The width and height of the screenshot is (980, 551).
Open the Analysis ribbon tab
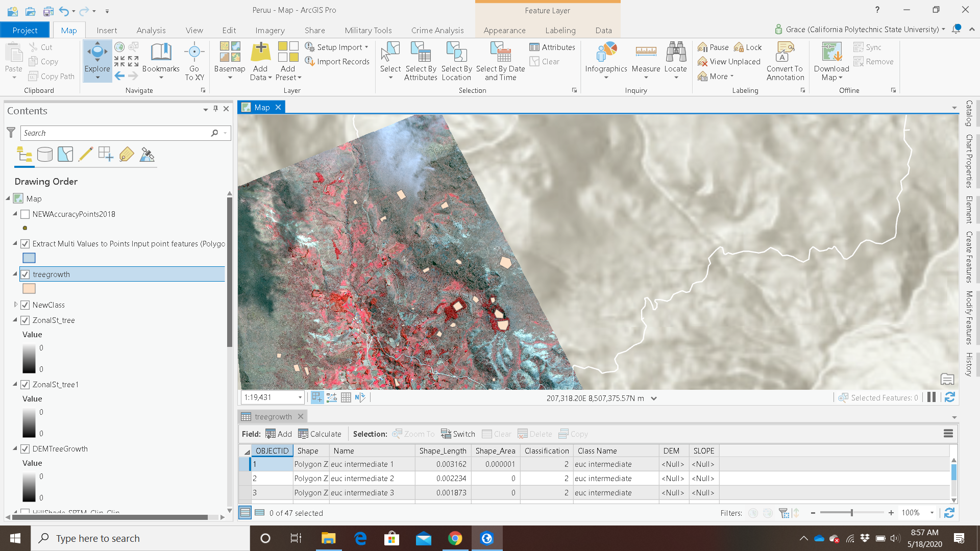(x=151, y=31)
